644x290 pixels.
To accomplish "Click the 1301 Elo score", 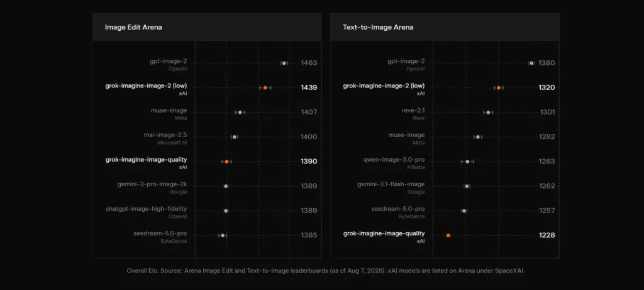I will (548, 112).
